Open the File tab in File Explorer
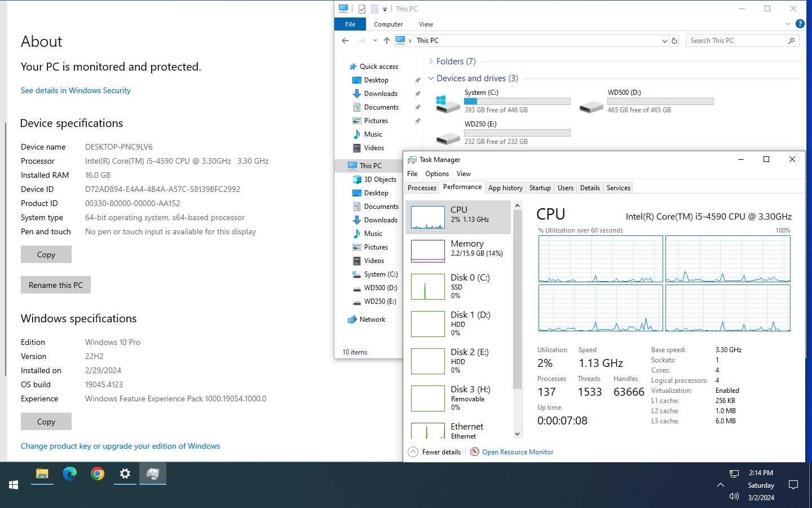The height and width of the screenshot is (508, 812). (x=350, y=24)
